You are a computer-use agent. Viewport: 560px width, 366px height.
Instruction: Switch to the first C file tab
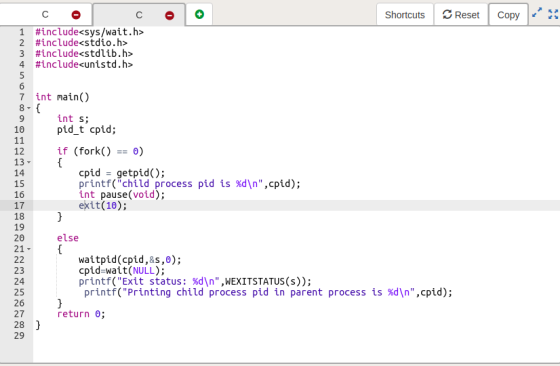click(45, 15)
